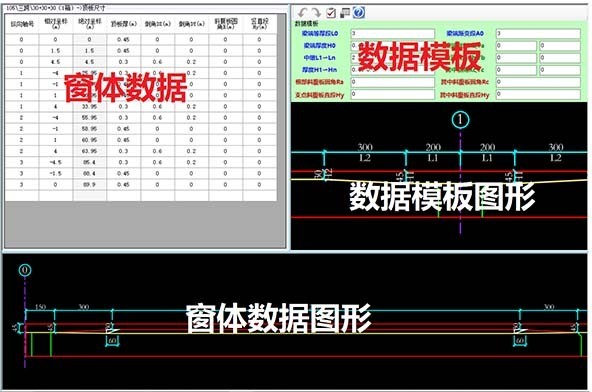Click the Rc angle input field
Screen dimensions: 592x392
coord(538,82)
